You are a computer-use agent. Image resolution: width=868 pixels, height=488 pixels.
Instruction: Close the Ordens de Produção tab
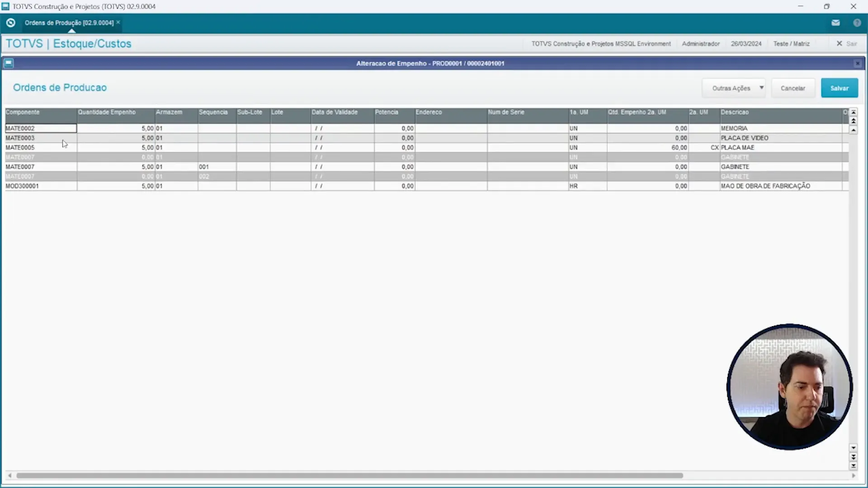118,22
